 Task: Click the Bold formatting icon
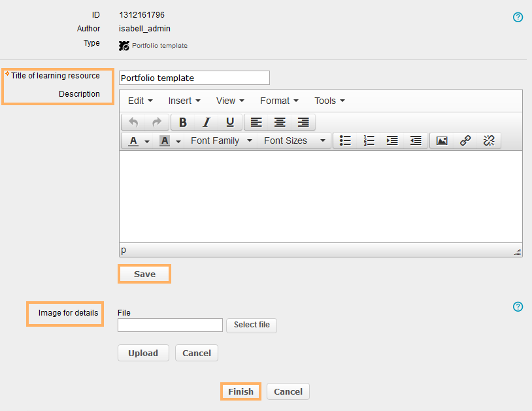pyautogui.click(x=183, y=122)
